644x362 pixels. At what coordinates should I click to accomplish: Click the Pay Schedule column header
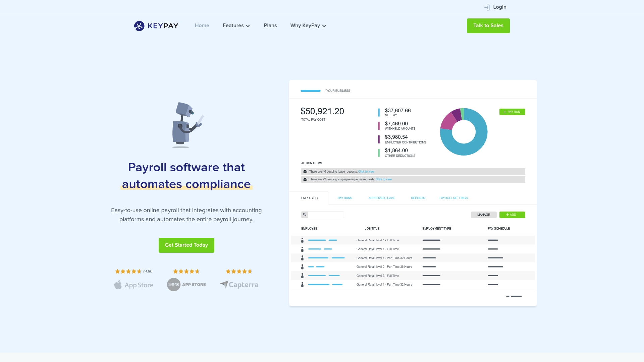click(x=499, y=229)
